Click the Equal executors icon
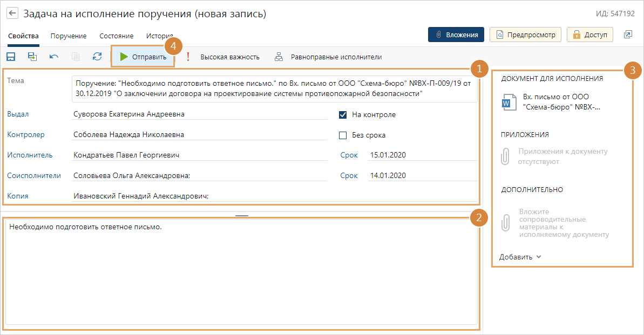Screen dimensions: 644x335 point(279,57)
